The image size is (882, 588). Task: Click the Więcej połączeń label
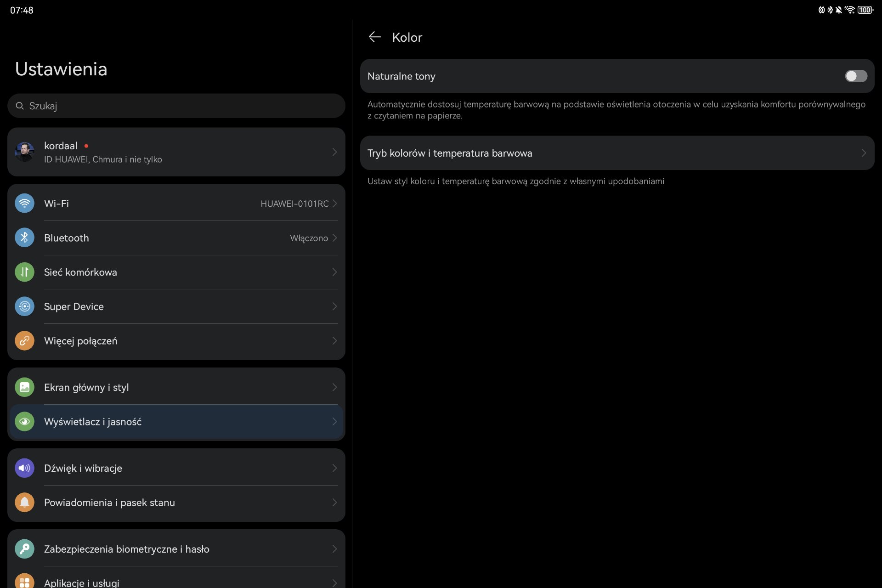pyautogui.click(x=81, y=341)
